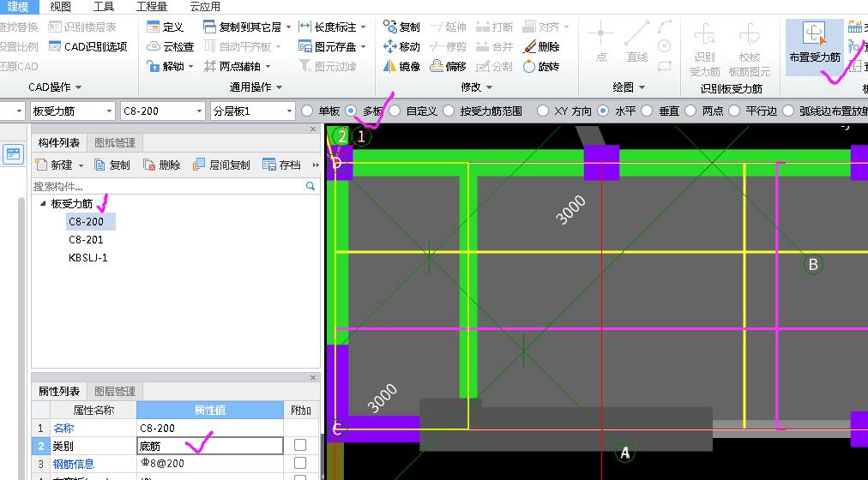Click 层间复制 inter-floor copy
The width and height of the screenshot is (868, 480).
221,165
